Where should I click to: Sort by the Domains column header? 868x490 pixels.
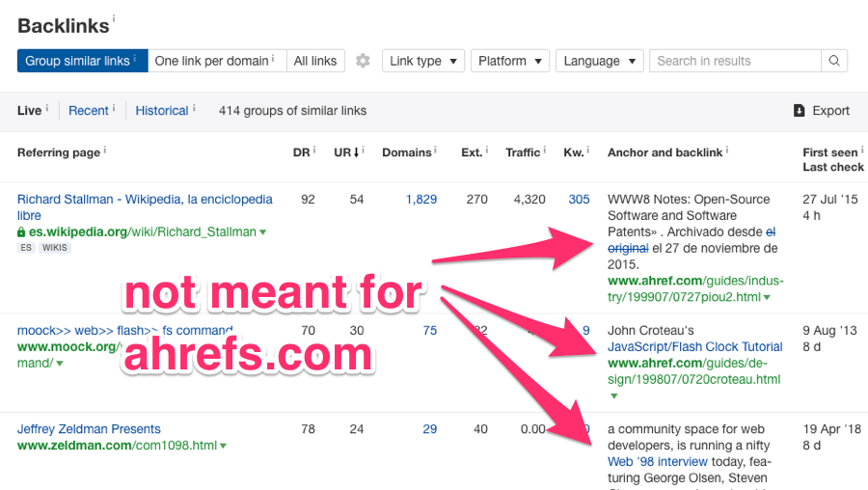click(407, 152)
